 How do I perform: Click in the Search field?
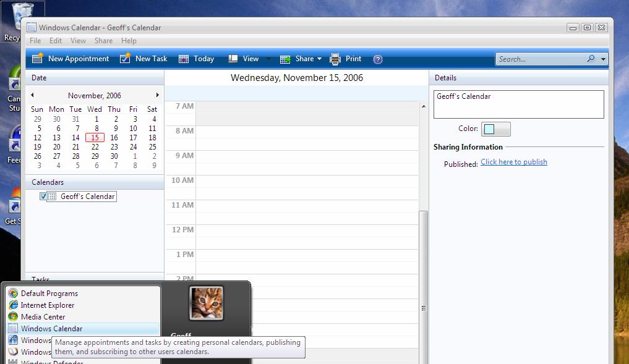(541, 59)
